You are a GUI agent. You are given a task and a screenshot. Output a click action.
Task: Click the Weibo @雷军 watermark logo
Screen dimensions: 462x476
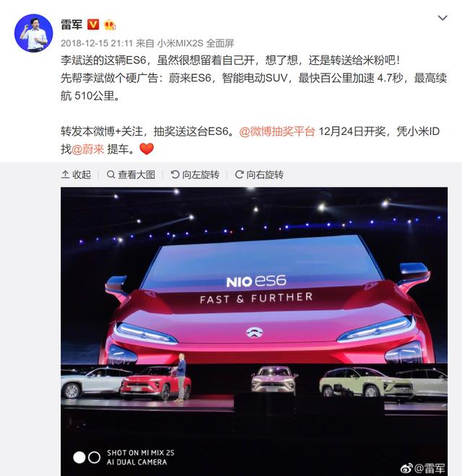(x=423, y=468)
